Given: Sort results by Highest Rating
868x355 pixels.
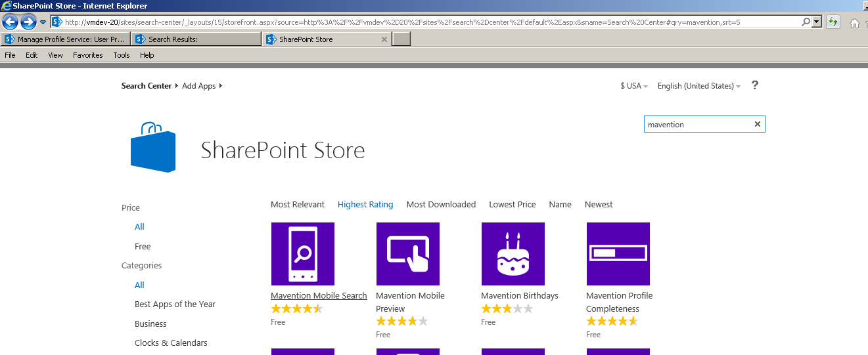Looking at the screenshot, I should coord(365,205).
